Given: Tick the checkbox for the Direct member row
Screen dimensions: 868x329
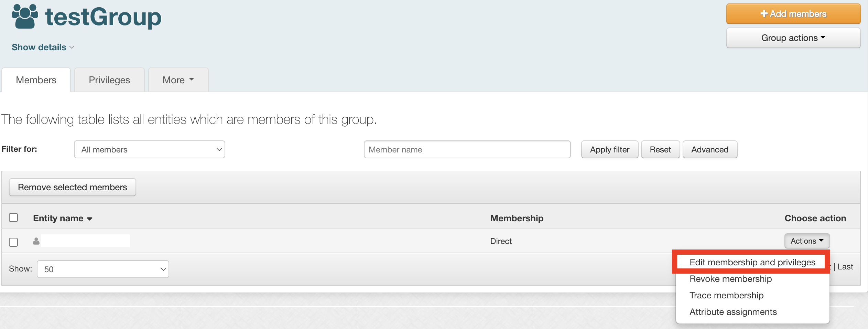Looking at the screenshot, I should coord(13,242).
